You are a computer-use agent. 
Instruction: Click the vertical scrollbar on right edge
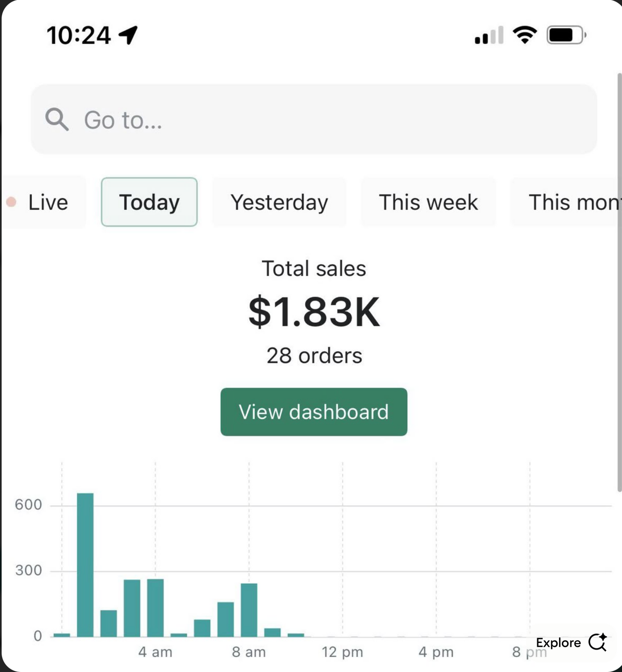619,282
